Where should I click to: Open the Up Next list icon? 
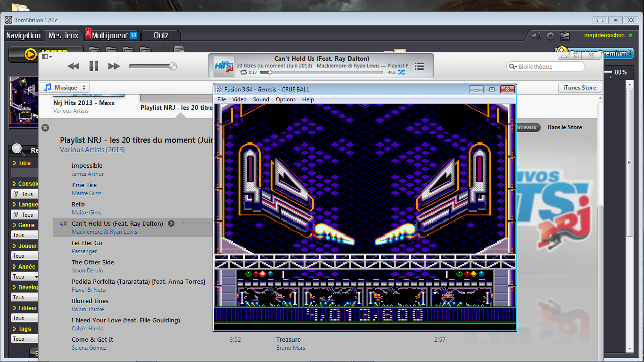(x=419, y=66)
